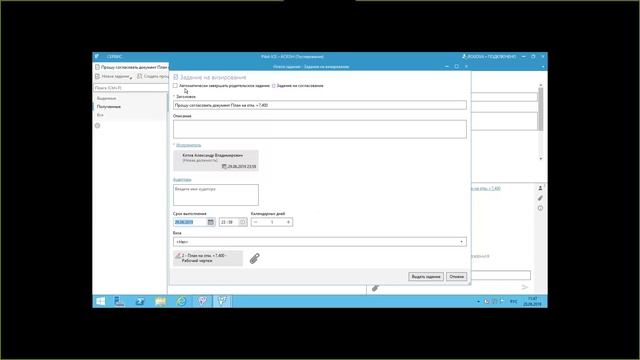Click the deadline date field
Screen dimensions: 640x360
[x=190, y=222]
